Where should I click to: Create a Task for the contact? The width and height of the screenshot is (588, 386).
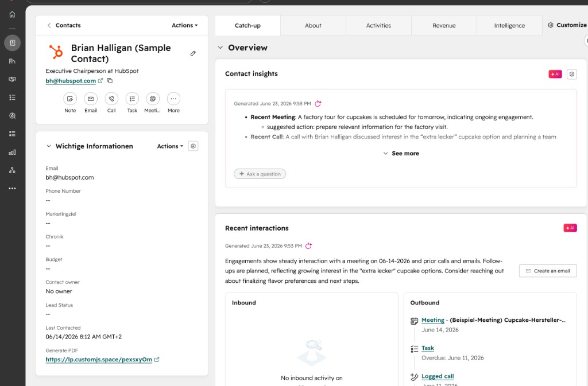(132, 99)
